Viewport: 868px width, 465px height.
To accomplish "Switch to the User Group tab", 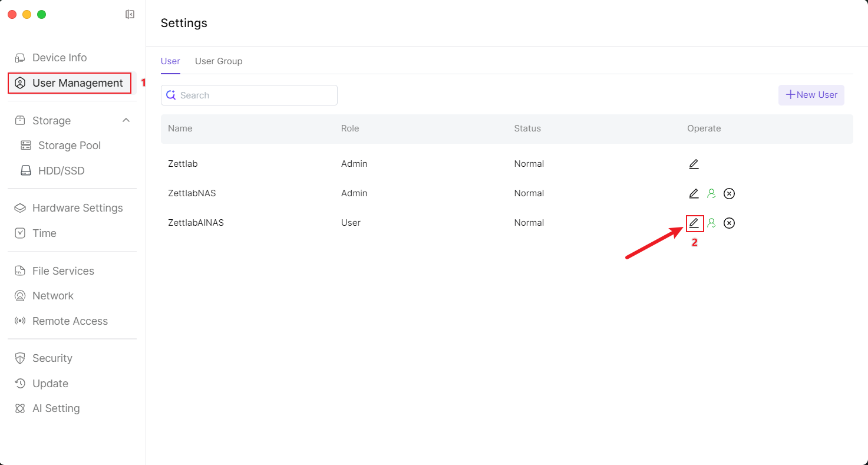I will pyautogui.click(x=219, y=61).
